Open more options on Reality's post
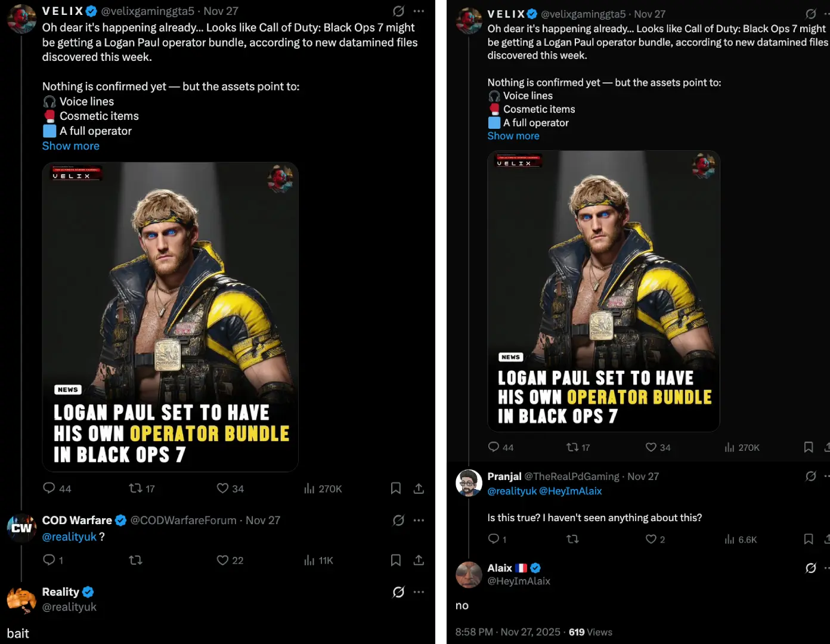Image resolution: width=830 pixels, height=644 pixels. click(419, 592)
